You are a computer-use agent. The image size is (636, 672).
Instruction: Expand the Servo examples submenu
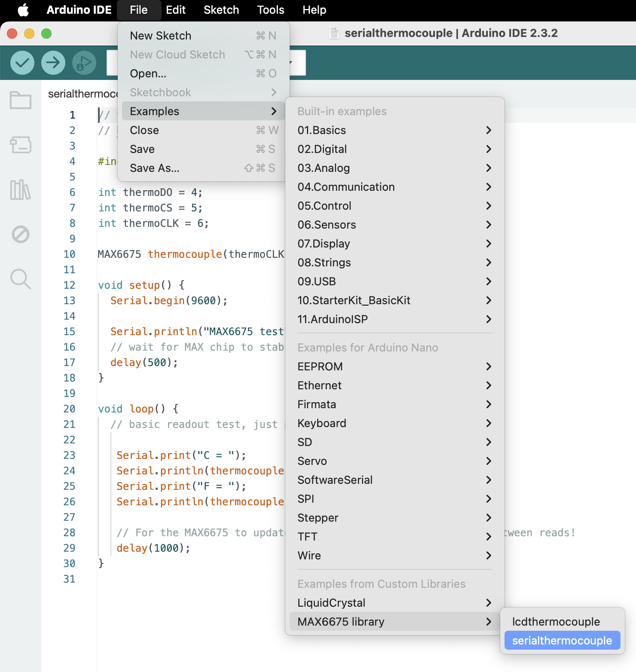tap(394, 461)
